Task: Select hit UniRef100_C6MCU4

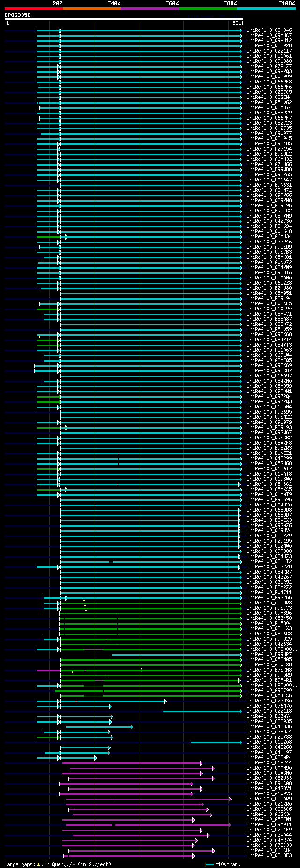Action: coord(269,851)
